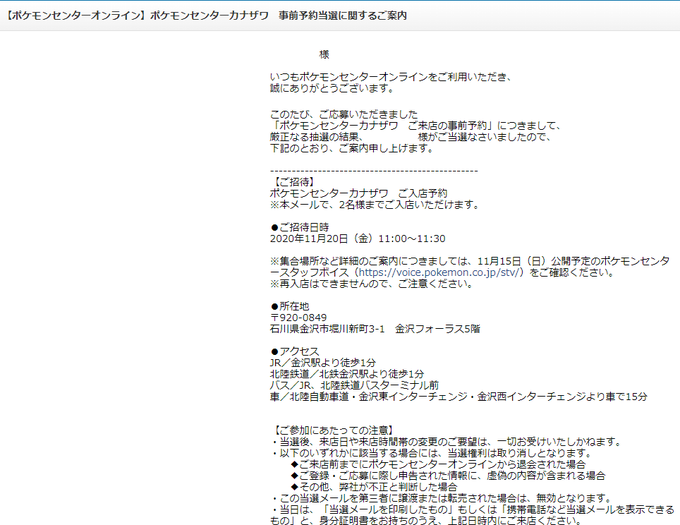Click the 様 honorific at the top of the message

coord(324,55)
